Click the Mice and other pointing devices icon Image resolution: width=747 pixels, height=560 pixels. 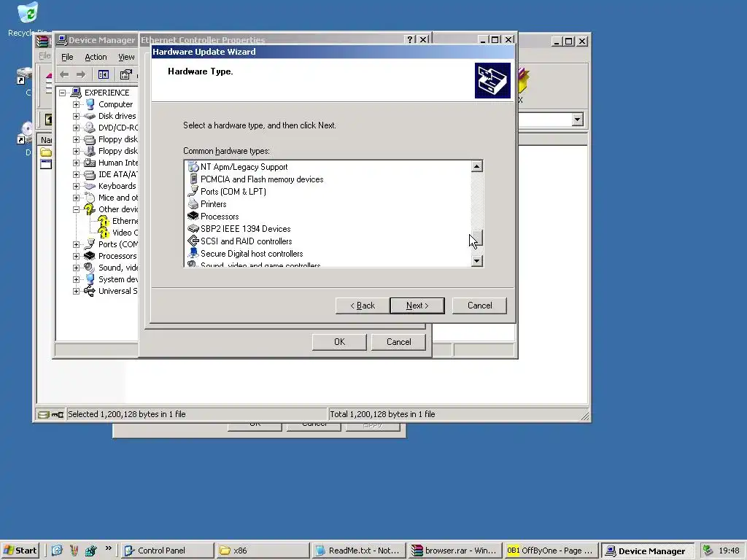(x=90, y=198)
